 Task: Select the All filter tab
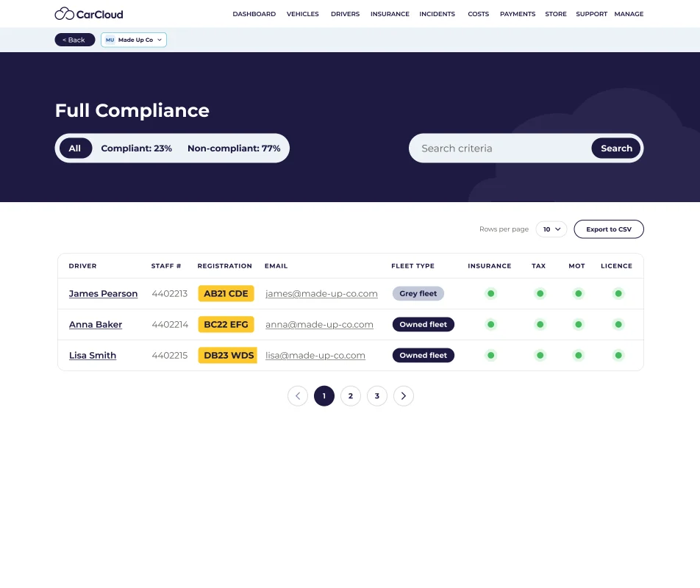point(75,148)
